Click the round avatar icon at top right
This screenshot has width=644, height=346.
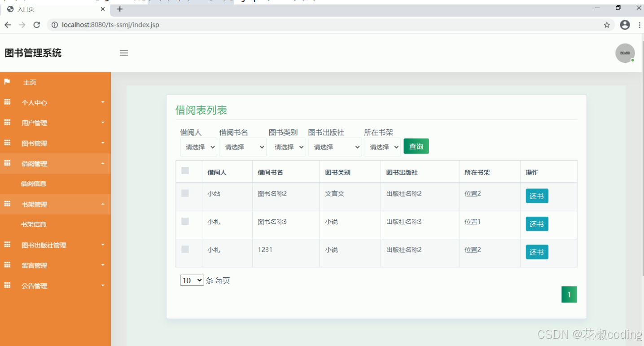[625, 53]
